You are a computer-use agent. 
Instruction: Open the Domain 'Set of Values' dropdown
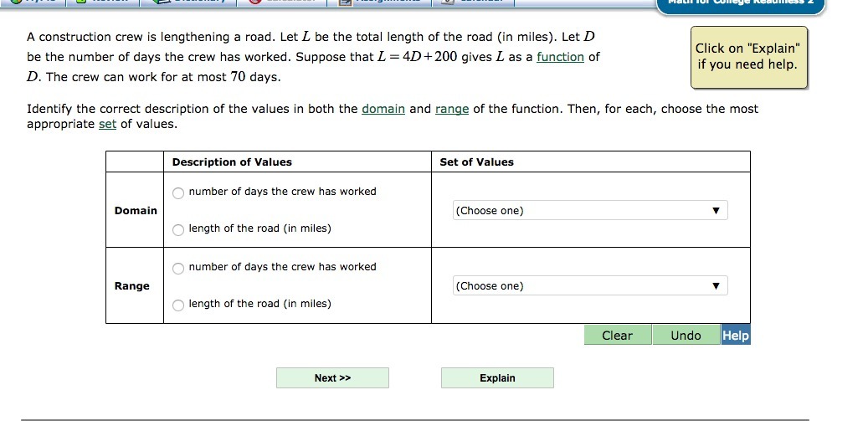click(x=590, y=211)
